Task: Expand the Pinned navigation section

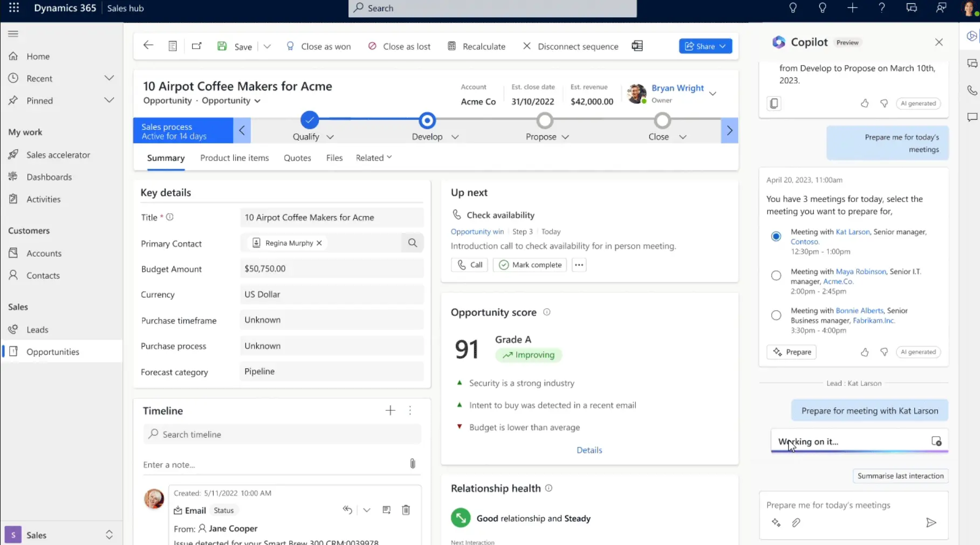Action: coord(109,100)
